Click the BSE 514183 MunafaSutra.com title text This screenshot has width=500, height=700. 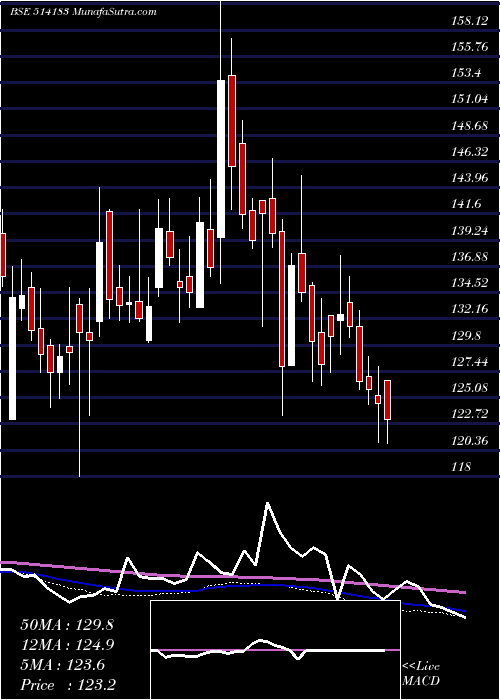[83, 12]
